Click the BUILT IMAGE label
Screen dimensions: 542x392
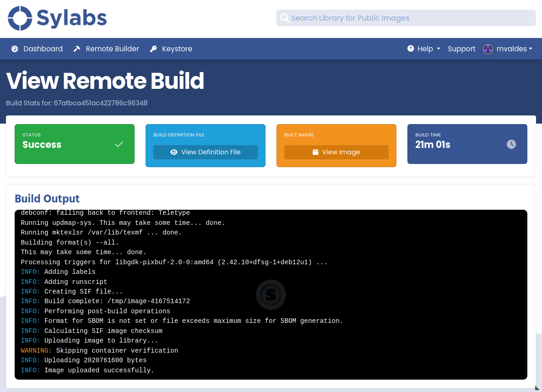299,135
